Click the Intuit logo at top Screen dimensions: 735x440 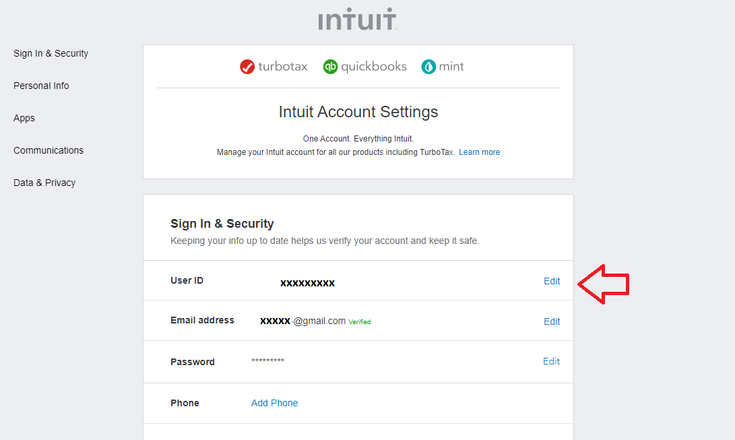(358, 19)
